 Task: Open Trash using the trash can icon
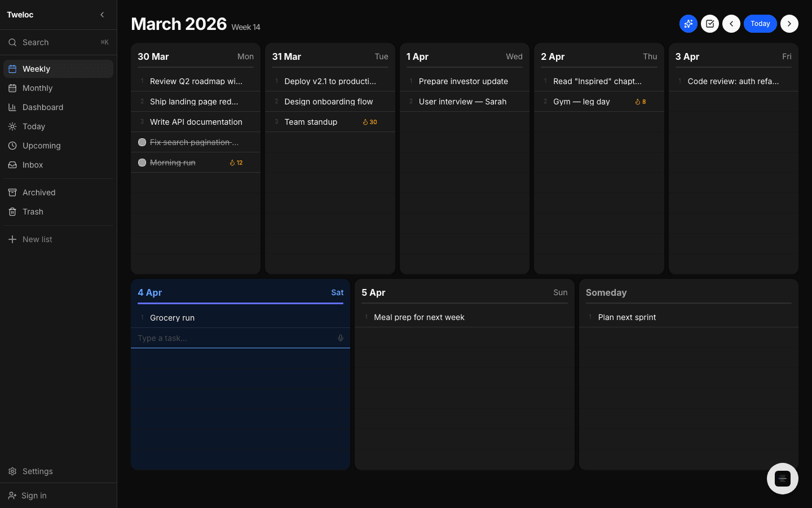[12, 212]
